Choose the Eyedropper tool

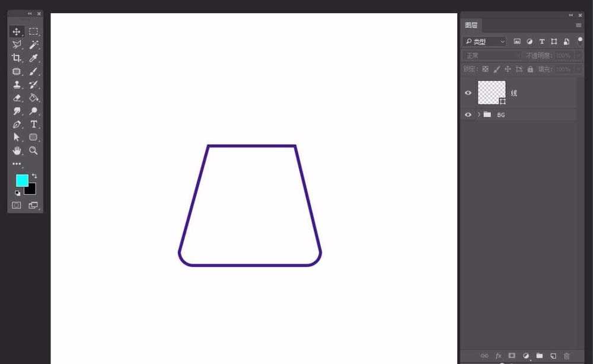(x=34, y=58)
